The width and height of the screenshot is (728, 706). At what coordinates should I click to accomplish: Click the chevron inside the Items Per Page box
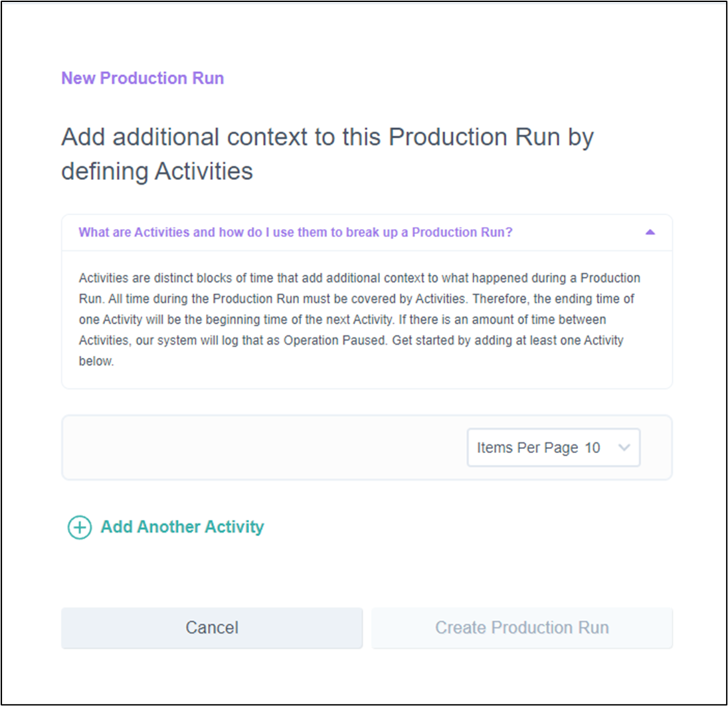click(624, 448)
